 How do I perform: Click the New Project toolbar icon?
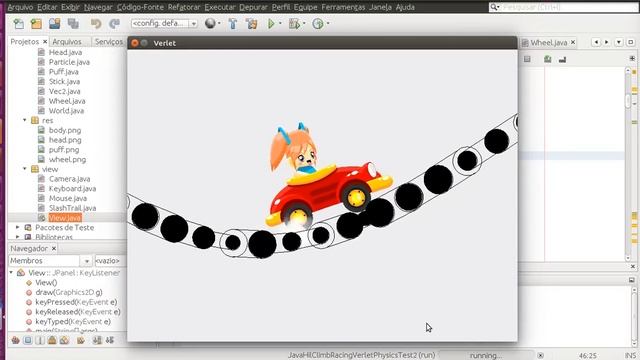tap(36, 24)
